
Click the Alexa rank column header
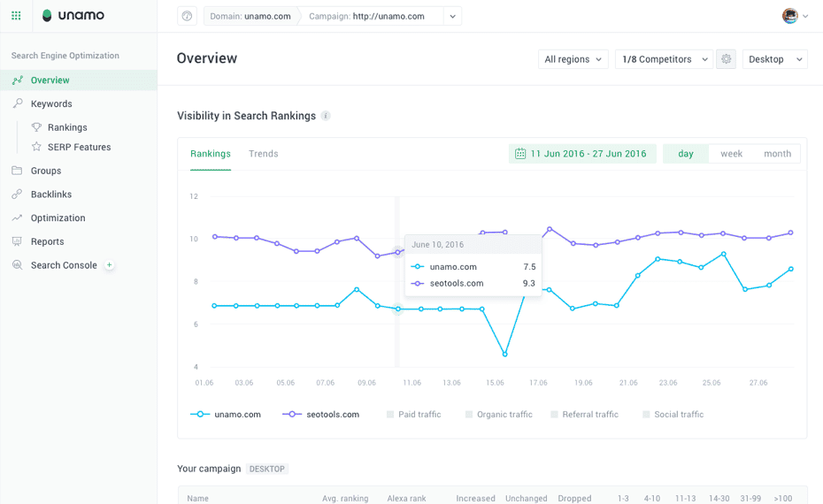(406, 498)
